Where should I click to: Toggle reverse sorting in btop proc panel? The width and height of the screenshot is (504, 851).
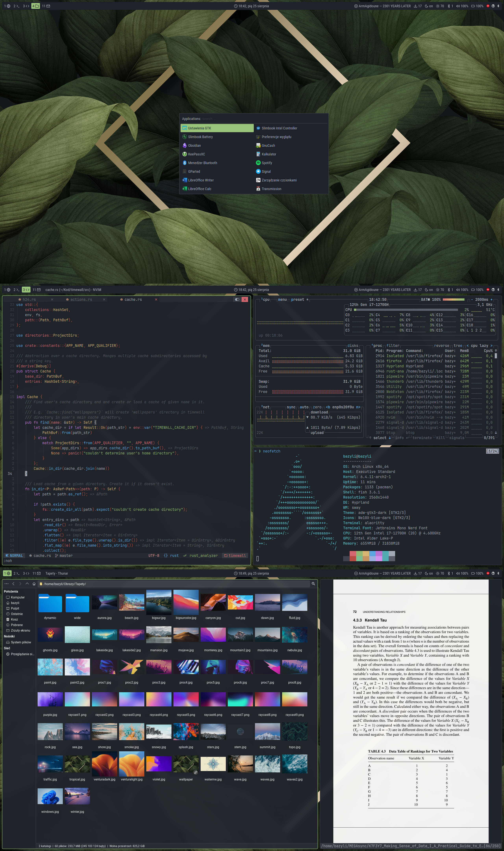click(442, 346)
